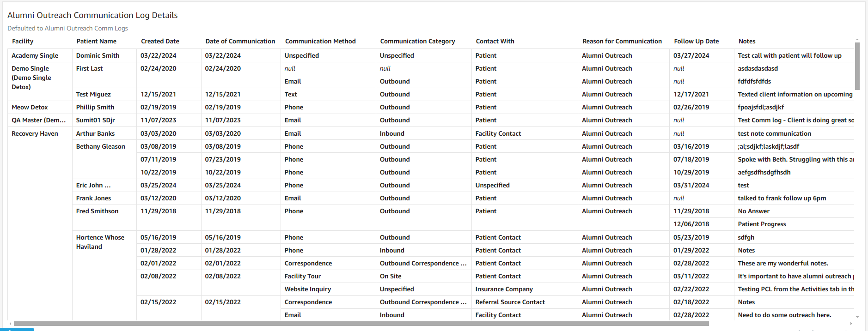Click the Hortence Whose Haviland cell
This screenshot has height=331, width=868.
pyautogui.click(x=100, y=242)
